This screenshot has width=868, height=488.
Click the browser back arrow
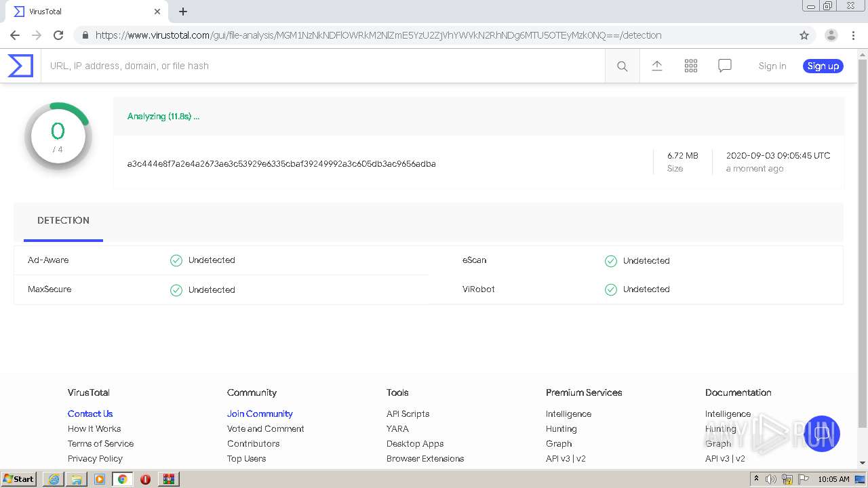click(15, 35)
